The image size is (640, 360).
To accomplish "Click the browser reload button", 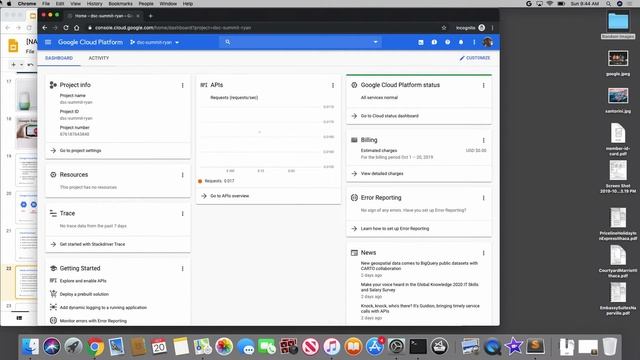I will (66, 28).
